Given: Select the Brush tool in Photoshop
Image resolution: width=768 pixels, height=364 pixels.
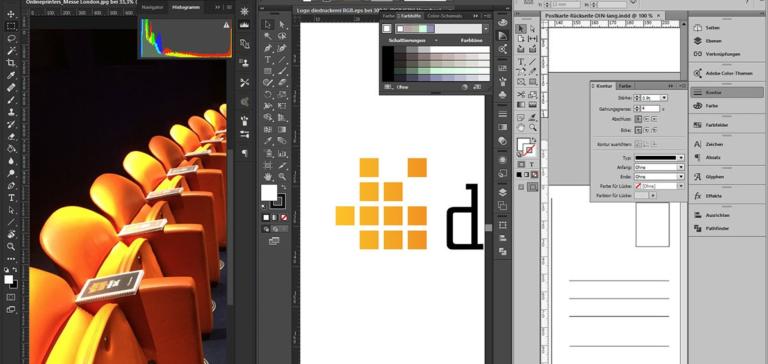Looking at the screenshot, I should 11,100.
